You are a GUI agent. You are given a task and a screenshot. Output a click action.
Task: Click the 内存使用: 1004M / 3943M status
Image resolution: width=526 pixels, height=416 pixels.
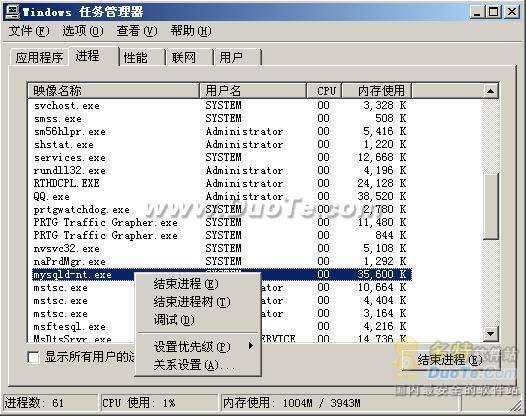point(339,403)
